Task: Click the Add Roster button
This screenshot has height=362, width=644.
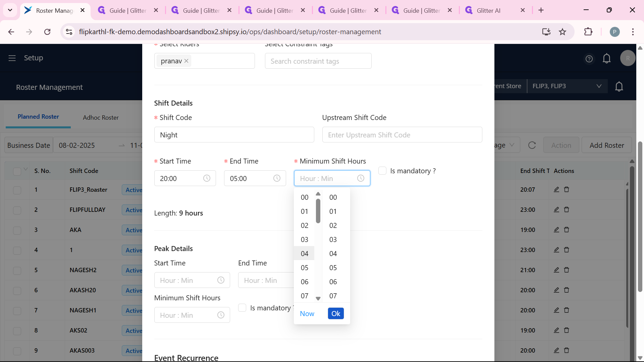Action: coord(606,145)
